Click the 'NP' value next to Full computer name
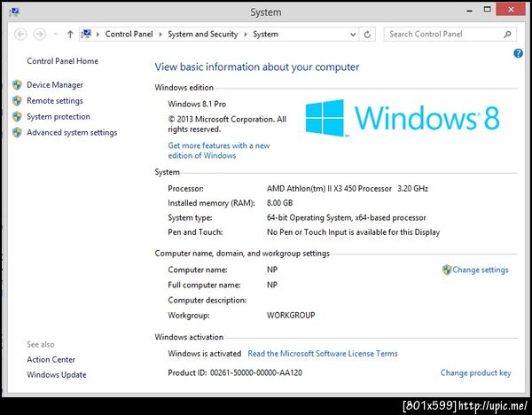The width and height of the screenshot is (532, 415). pos(272,285)
